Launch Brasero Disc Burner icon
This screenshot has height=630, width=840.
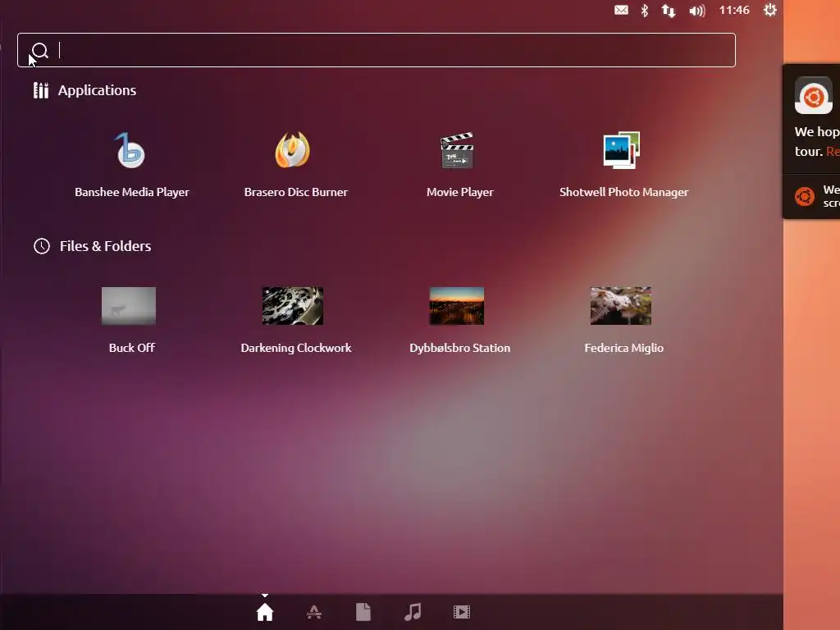point(293,150)
